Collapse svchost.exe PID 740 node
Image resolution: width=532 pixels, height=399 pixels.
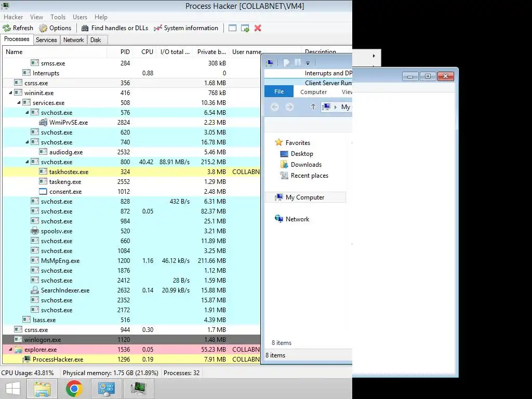tap(27, 142)
